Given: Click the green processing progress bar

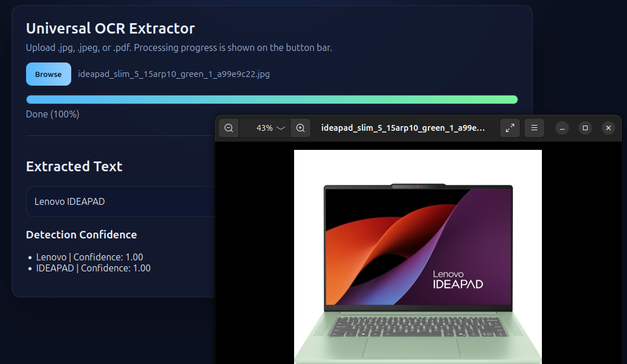Looking at the screenshot, I should coord(272,100).
